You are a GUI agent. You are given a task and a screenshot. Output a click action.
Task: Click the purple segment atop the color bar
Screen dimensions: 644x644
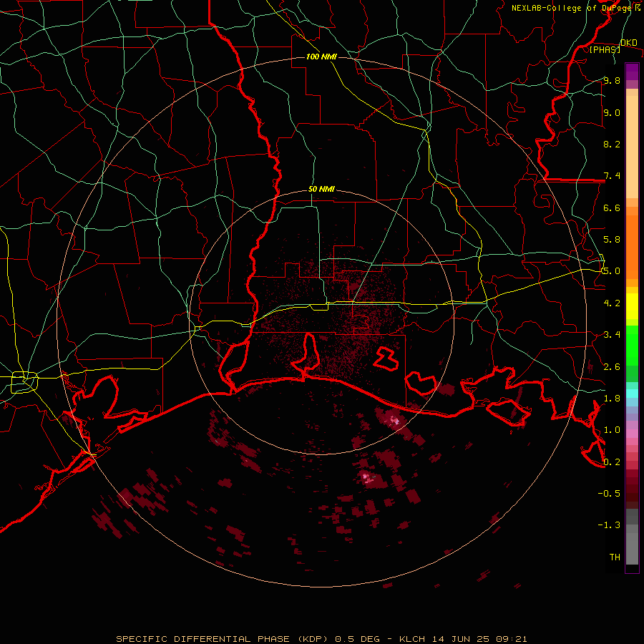632,72
